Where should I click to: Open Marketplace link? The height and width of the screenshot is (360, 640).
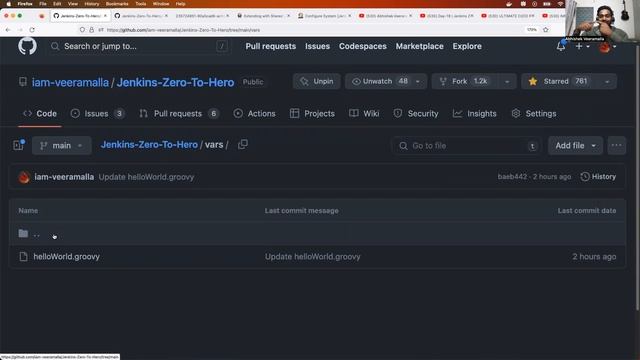[419, 46]
